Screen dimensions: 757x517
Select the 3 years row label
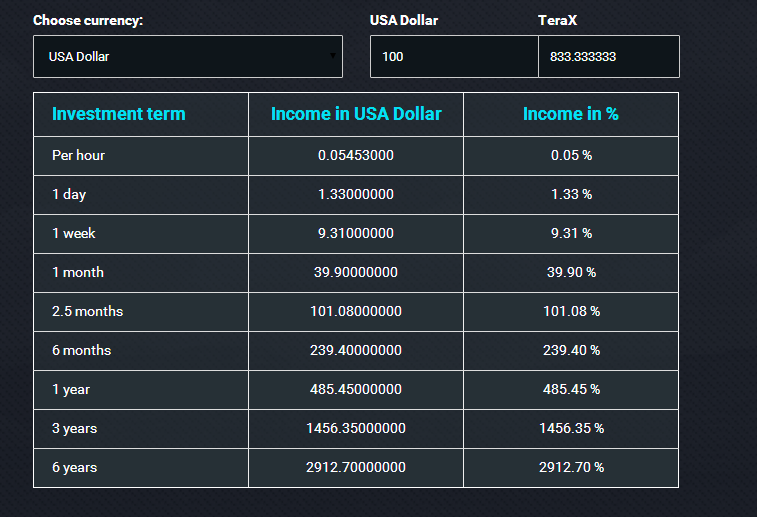pyautogui.click(x=75, y=428)
